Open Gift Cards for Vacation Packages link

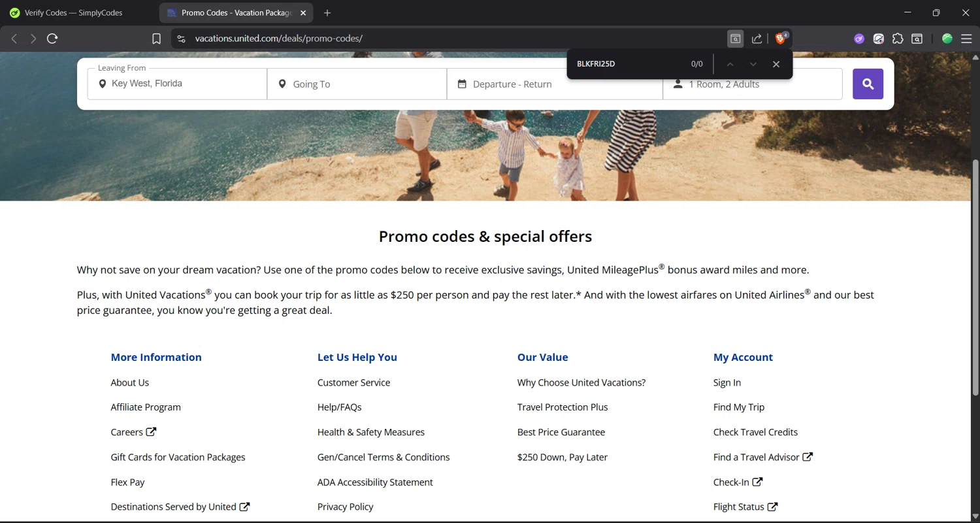click(178, 457)
